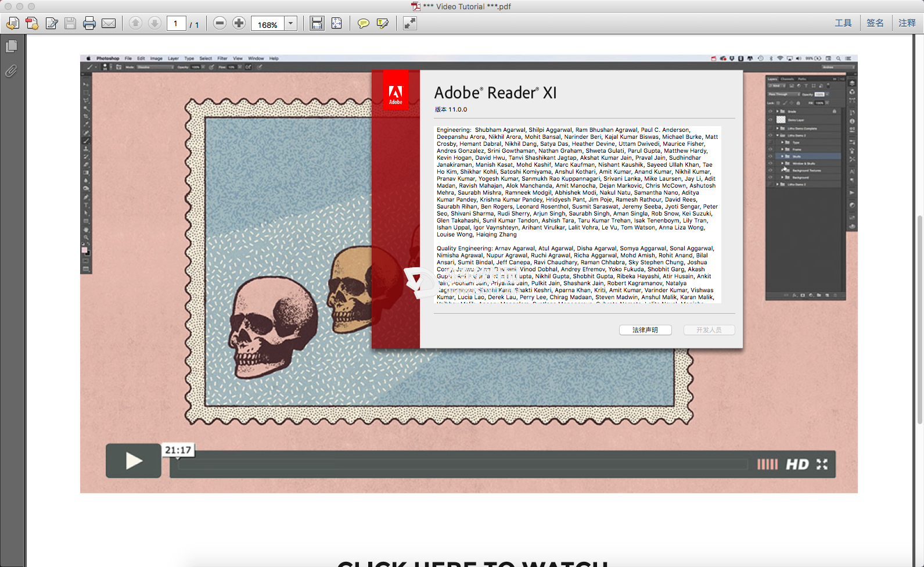
Task: Click the 版本 11.0.0 version text
Action: click(x=451, y=109)
